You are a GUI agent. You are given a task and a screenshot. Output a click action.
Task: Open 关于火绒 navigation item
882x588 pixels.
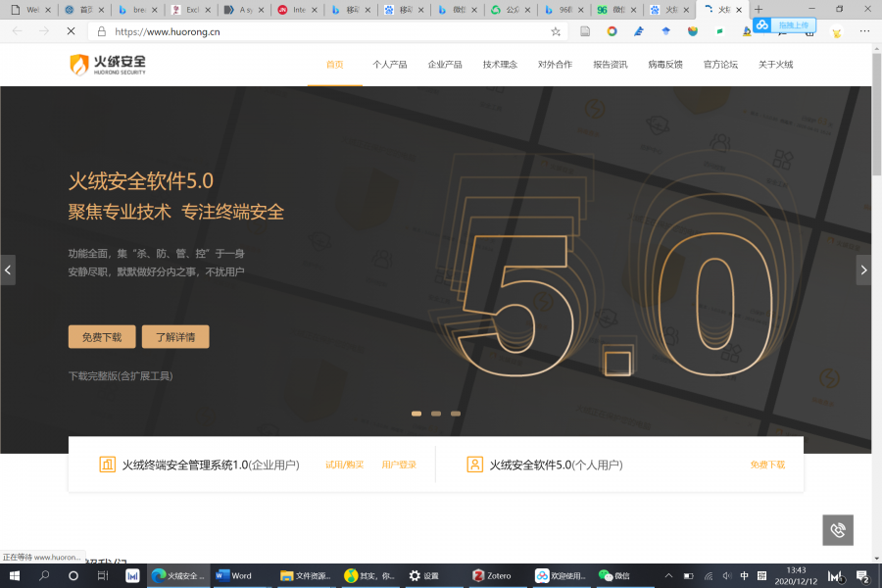tap(775, 65)
